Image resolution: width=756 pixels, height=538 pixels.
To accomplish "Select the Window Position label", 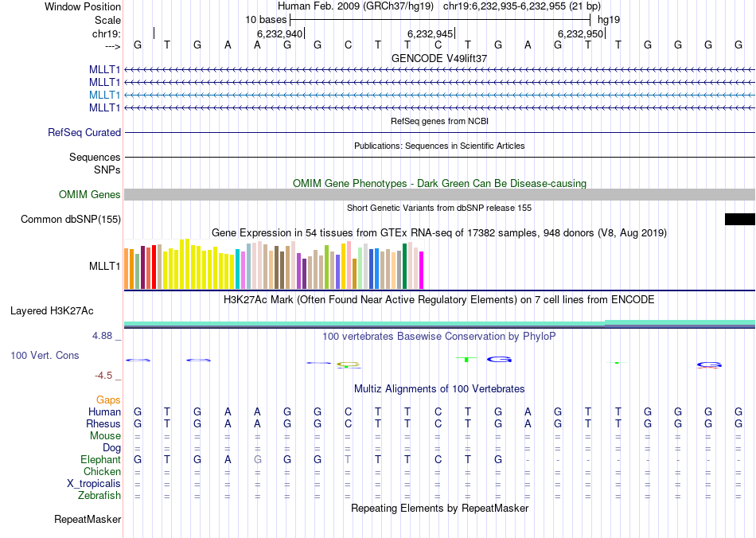I will (x=83, y=6).
